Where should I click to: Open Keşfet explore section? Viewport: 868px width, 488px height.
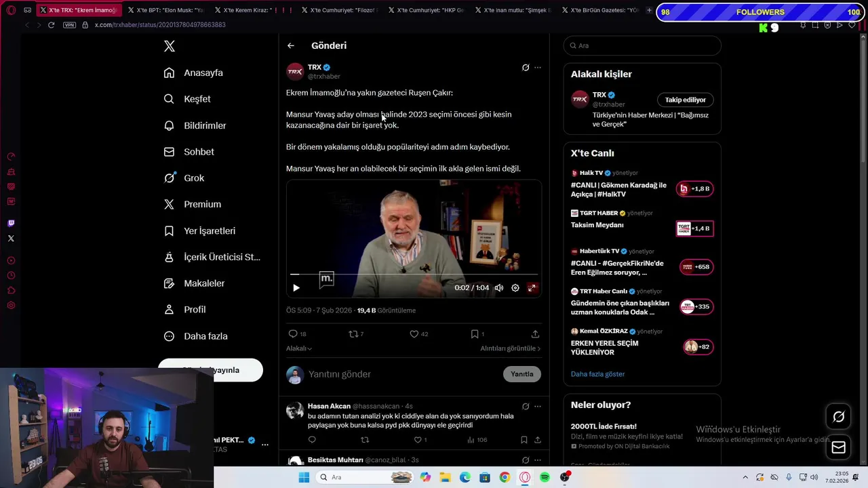187,99
